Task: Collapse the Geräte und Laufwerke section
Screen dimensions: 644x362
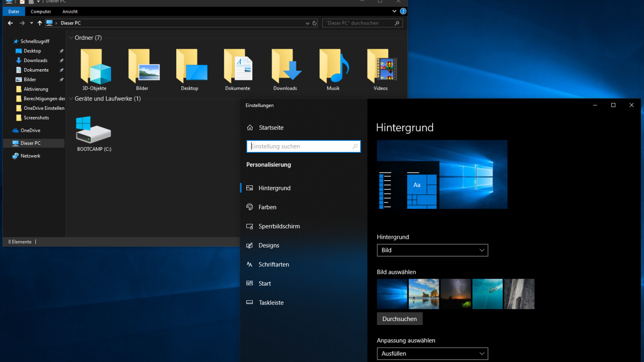Action: click(x=71, y=99)
